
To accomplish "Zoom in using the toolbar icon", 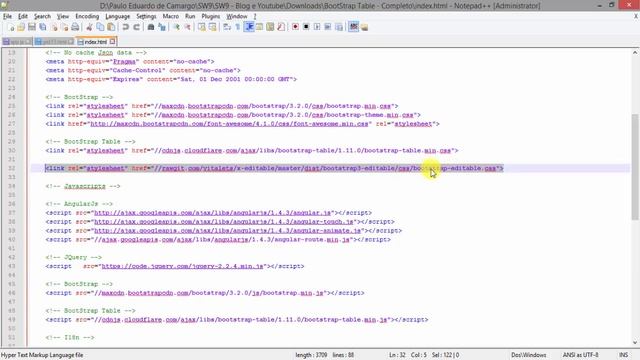I will 176,27.
